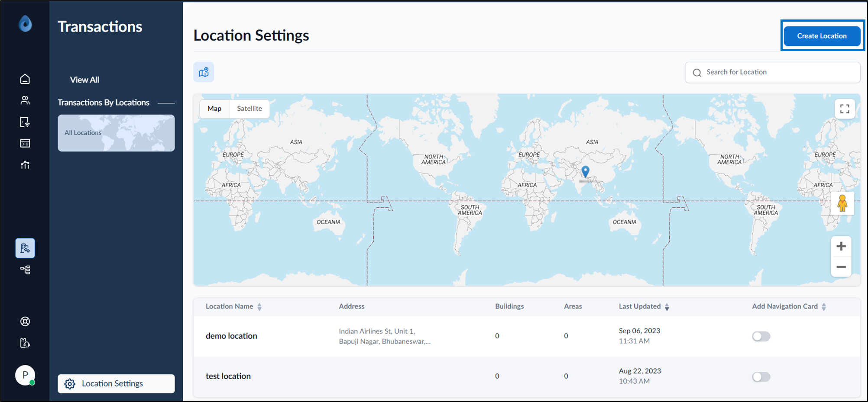
Task: Open the demo location row
Action: 527,336
